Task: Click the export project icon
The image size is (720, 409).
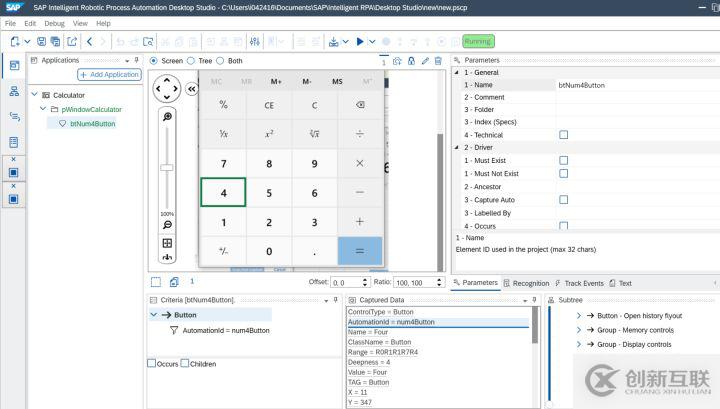Action: 72,42
